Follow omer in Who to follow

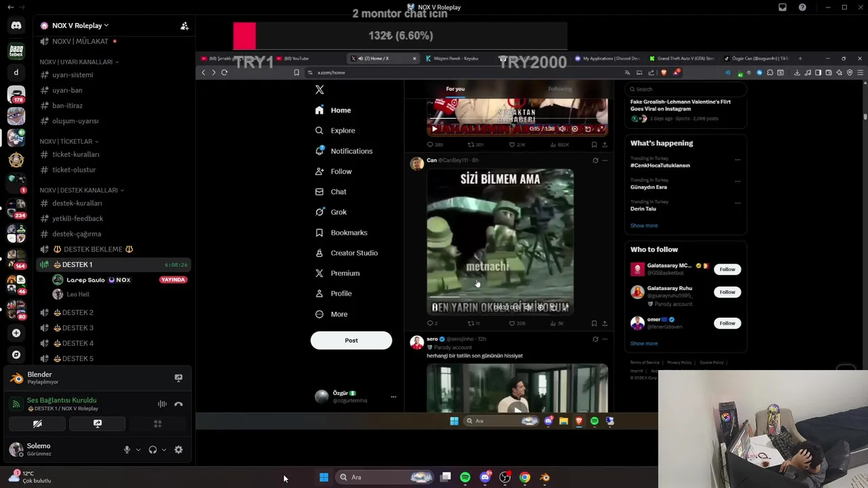pos(727,323)
